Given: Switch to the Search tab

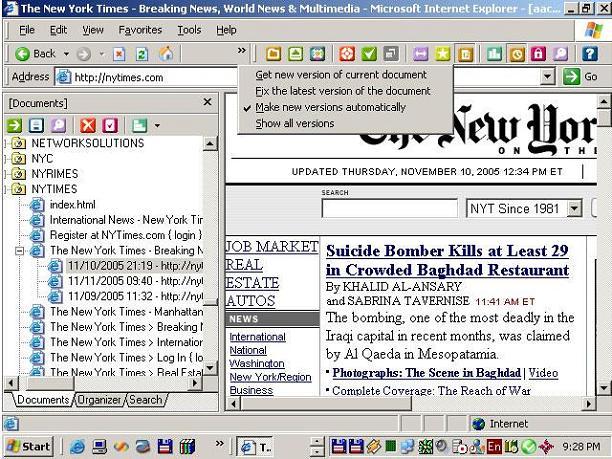Looking at the screenshot, I should click(146, 400).
